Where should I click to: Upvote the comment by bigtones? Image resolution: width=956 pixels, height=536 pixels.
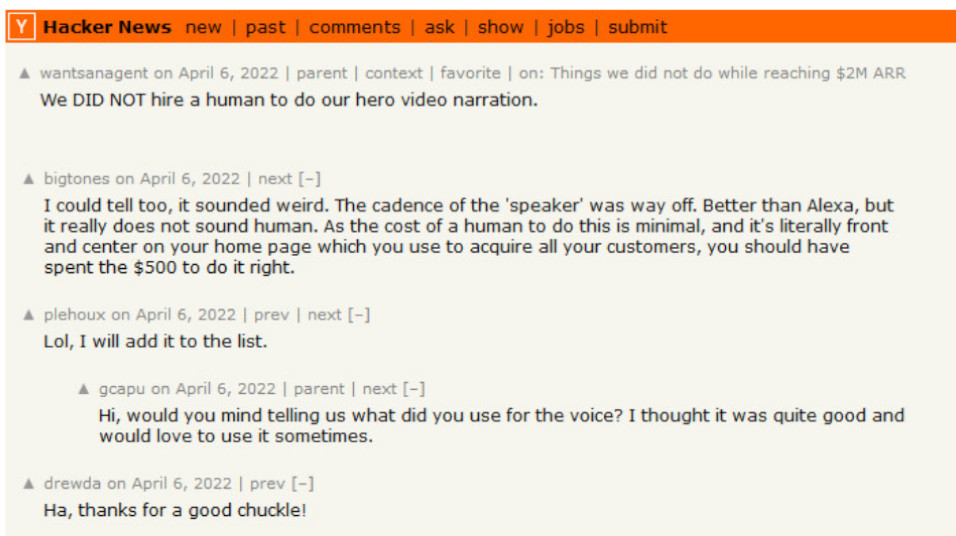pyautogui.click(x=29, y=180)
